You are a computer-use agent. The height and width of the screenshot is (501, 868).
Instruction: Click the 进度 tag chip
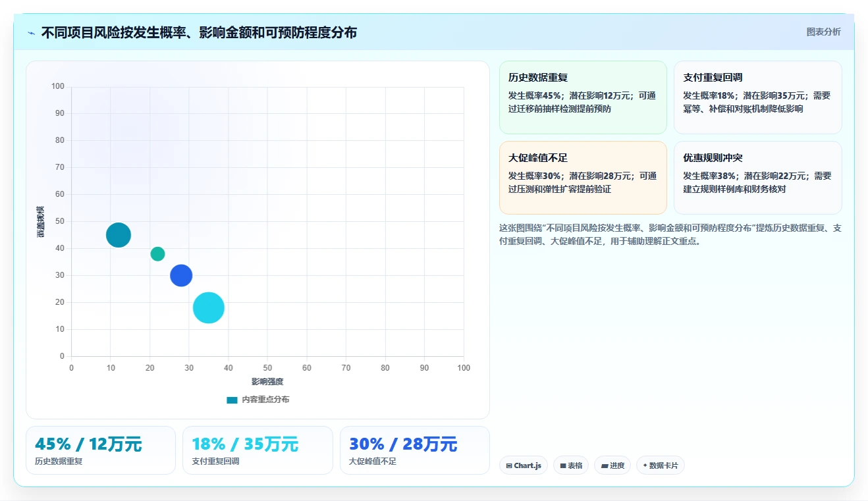coord(612,465)
